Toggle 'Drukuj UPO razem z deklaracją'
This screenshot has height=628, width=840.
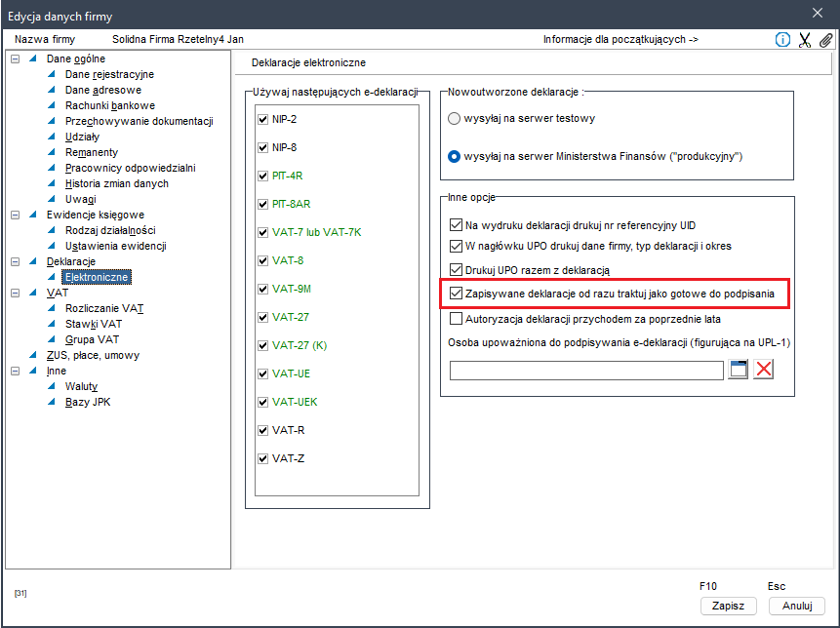(x=456, y=270)
